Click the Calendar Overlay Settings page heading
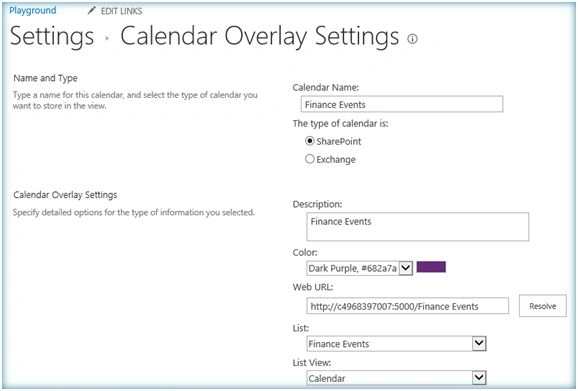The image size is (578, 391). [x=260, y=36]
